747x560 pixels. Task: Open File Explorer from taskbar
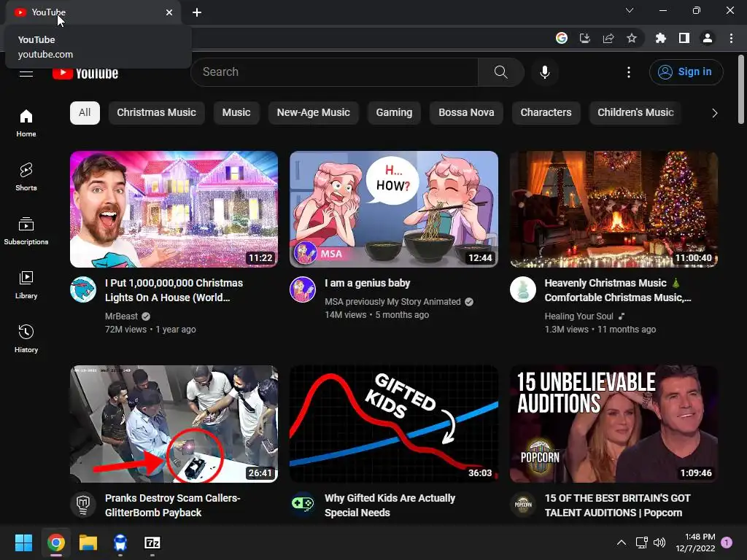pos(88,542)
